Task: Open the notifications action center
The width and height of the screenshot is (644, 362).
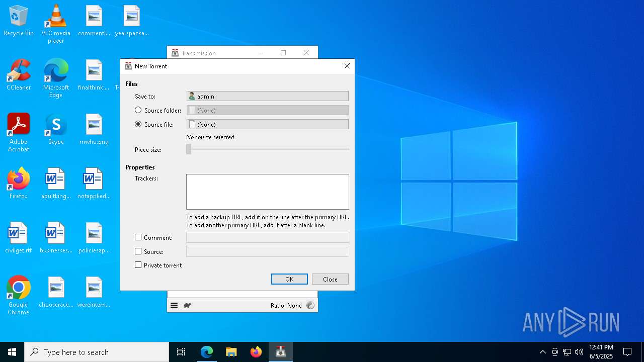Action: (x=627, y=352)
